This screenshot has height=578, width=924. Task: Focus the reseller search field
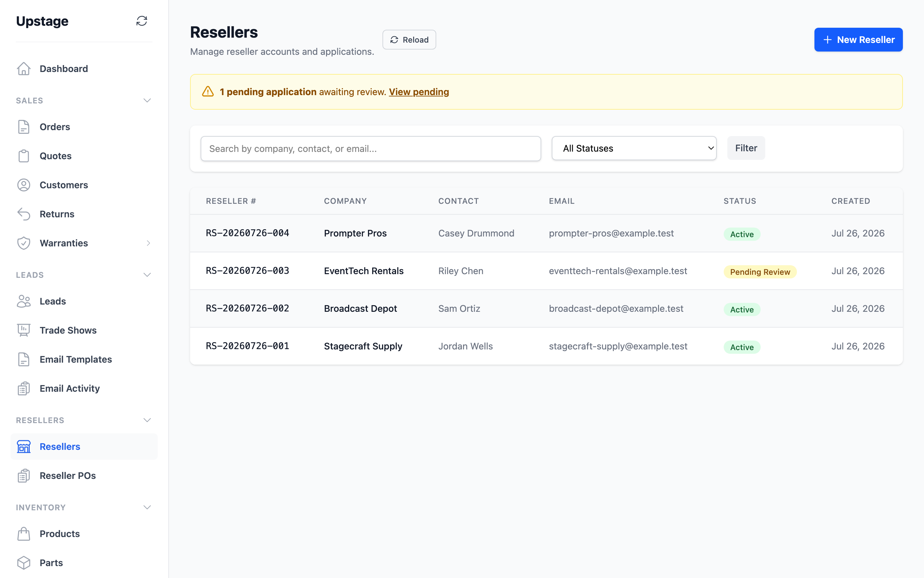[371, 149]
